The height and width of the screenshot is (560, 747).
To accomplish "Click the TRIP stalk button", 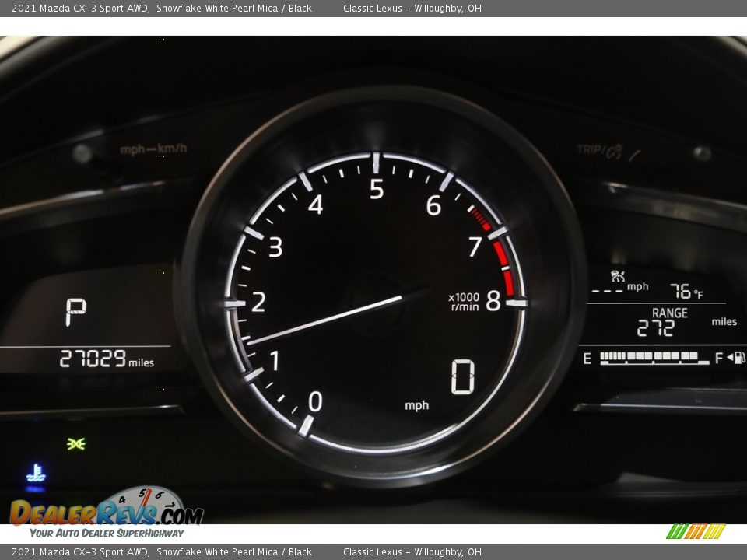I will tap(702, 153).
